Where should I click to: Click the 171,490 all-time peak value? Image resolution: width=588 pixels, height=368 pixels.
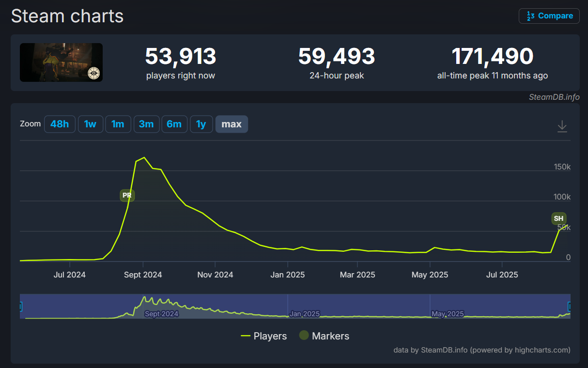click(493, 57)
